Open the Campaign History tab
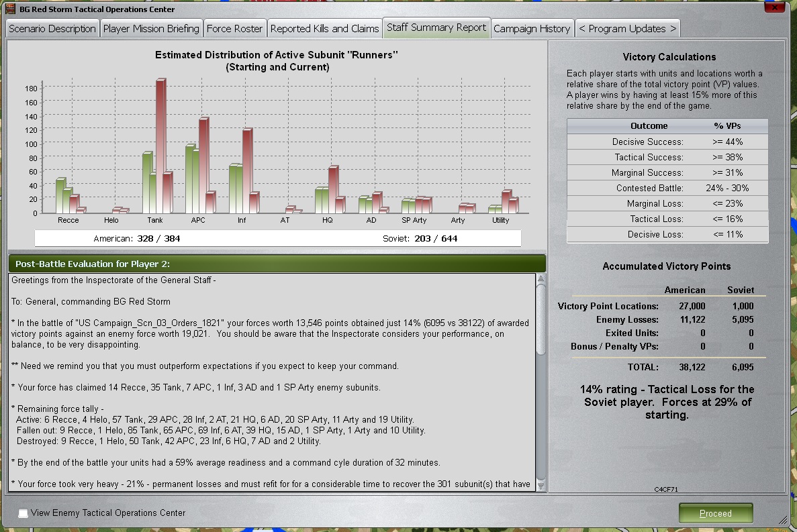Image resolution: width=797 pixels, height=532 pixels. 532,28
